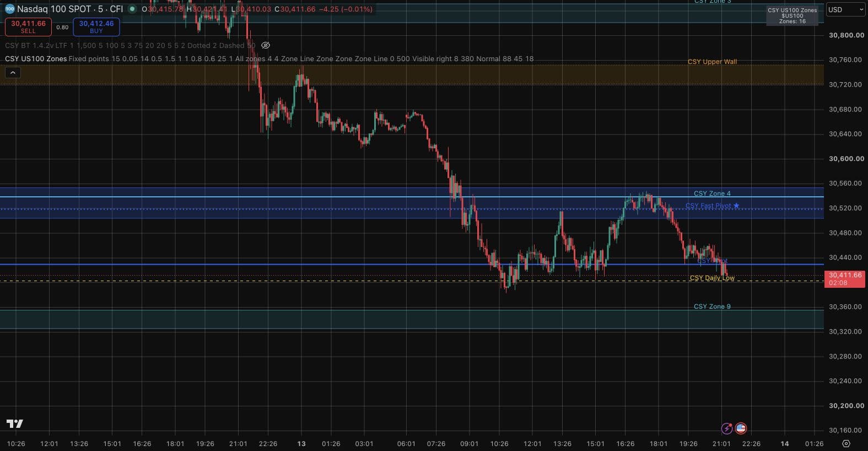Click the 06:01 time axis label

(406, 443)
